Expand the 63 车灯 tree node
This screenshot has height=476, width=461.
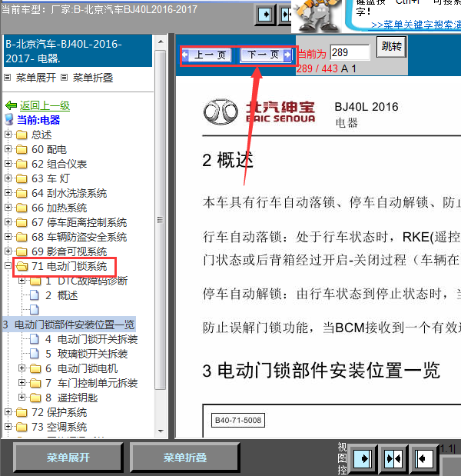coord(8,178)
